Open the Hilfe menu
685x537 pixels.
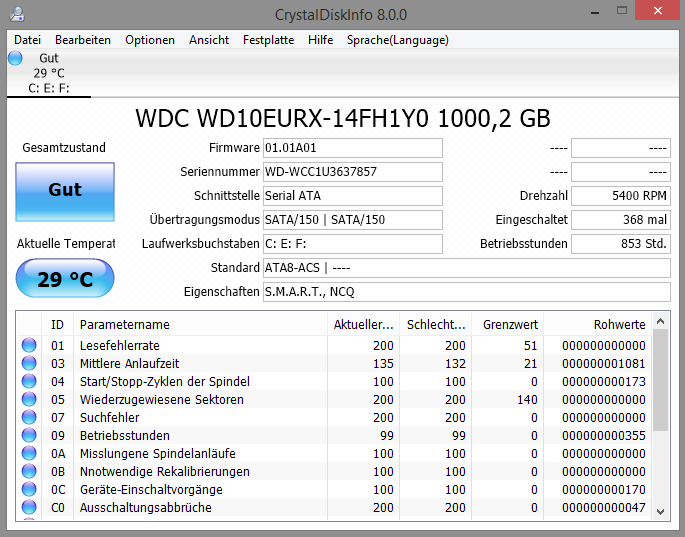click(x=320, y=40)
